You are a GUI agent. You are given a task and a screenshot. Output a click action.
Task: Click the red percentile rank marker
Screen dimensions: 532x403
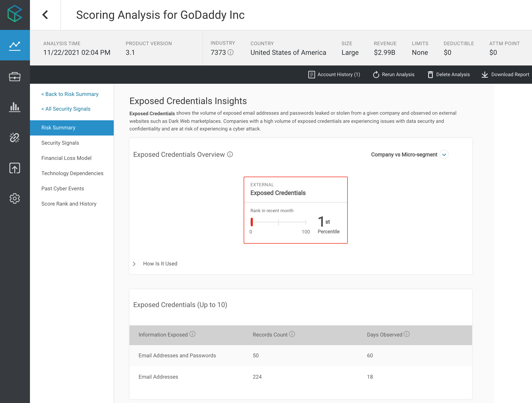pos(252,222)
